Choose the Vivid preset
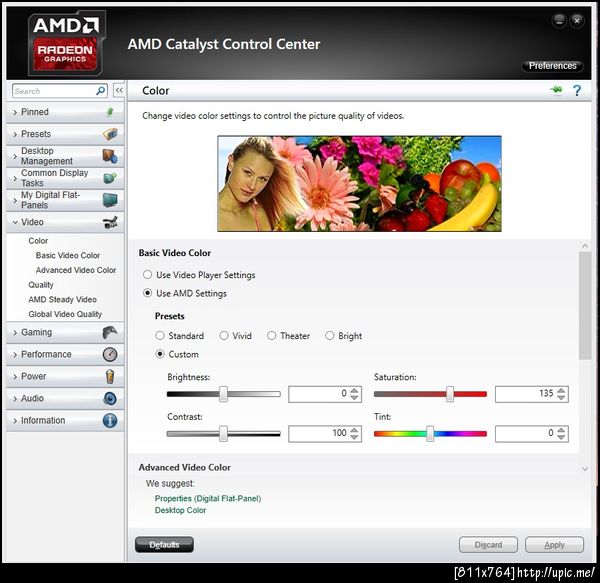The image size is (600, 583). [223, 335]
